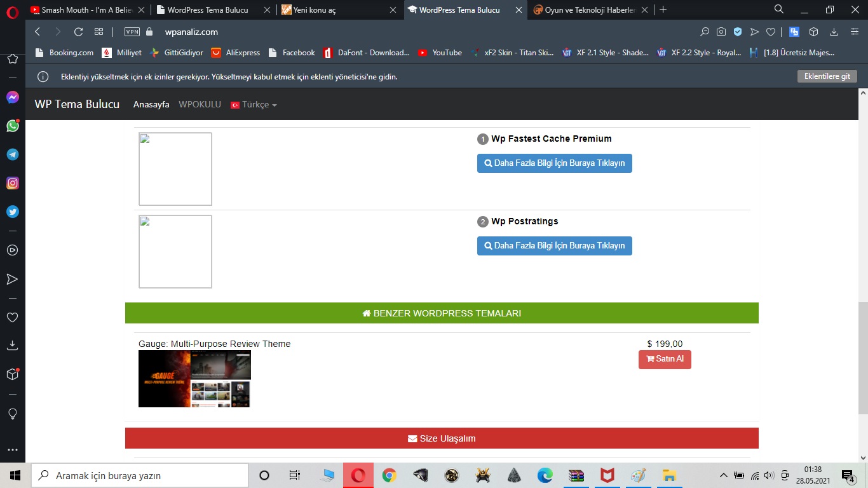Open the Windows notification center
The width and height of the screenshot is (868, 488).
pyautogui.click(x=848, y=475)
